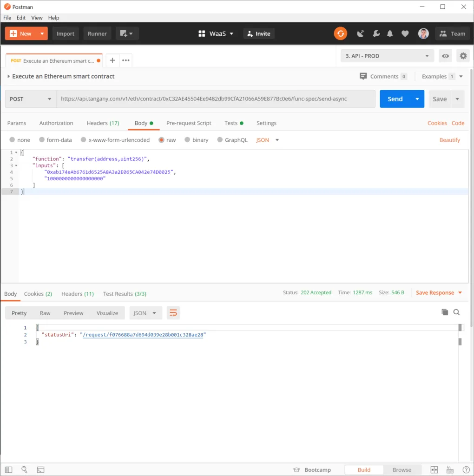
Task: Open the View menu
Action: (37, 18)
